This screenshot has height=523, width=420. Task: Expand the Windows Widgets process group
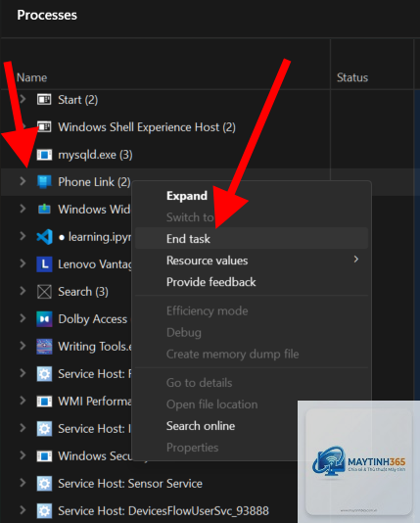coord(23,209)
